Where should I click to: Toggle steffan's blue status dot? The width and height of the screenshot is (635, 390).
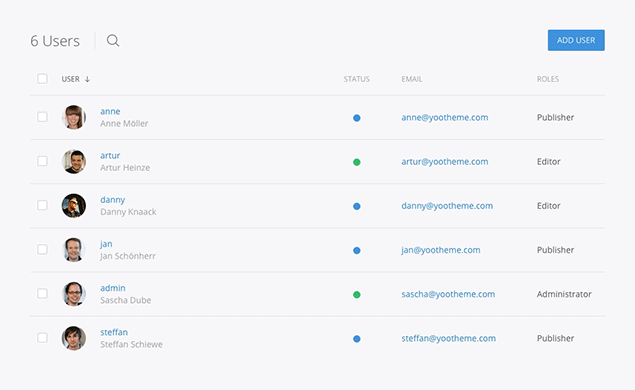[x=357, y=339]
